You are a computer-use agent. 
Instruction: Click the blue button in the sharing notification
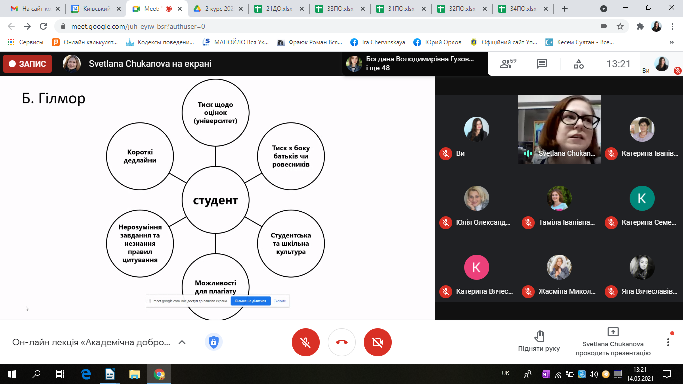[x=250, y=301]
